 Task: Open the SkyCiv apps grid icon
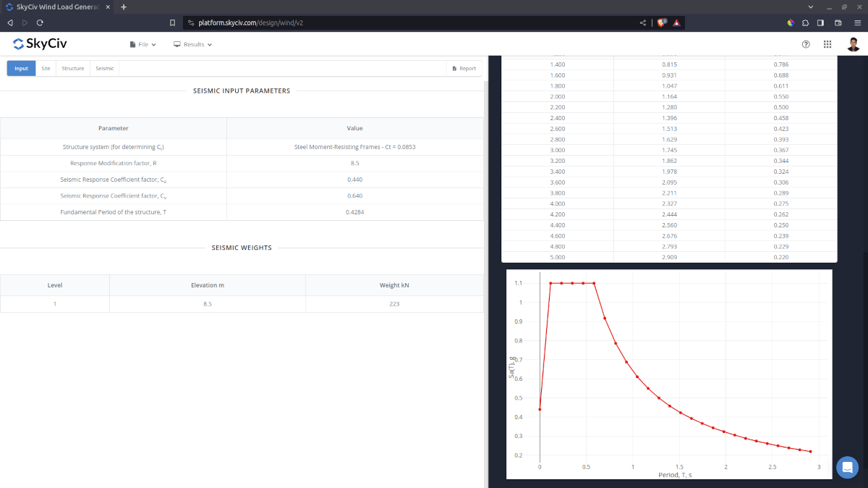pyautogui.click(x=827, y=44)
